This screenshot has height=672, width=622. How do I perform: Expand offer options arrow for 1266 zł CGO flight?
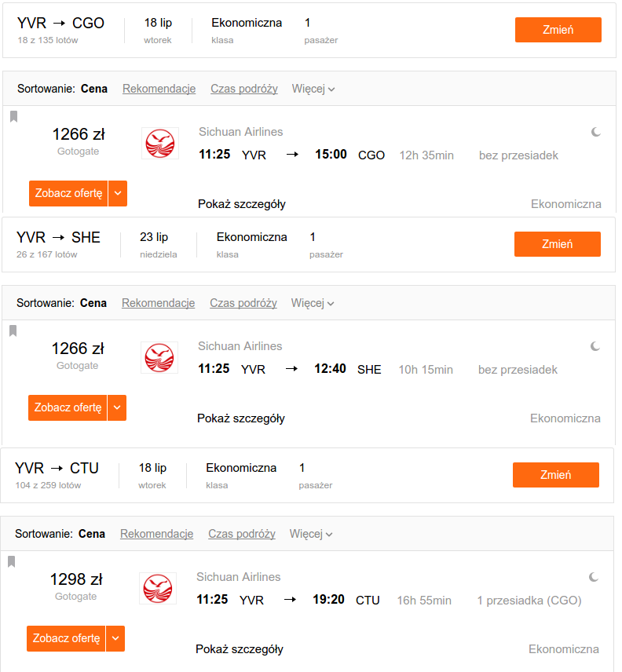118,193
